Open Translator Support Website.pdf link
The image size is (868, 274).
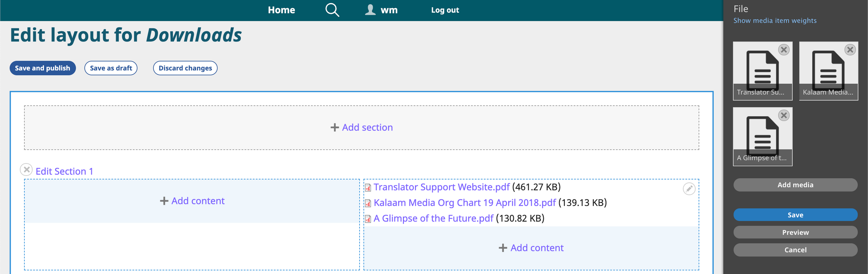pyautogui.click(x=441, y=187)
